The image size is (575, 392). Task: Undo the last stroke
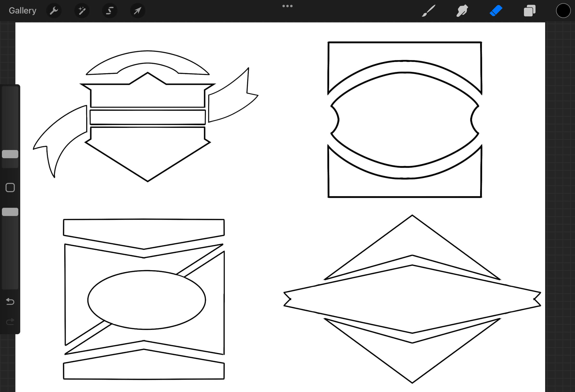click(x=10, y=302)
